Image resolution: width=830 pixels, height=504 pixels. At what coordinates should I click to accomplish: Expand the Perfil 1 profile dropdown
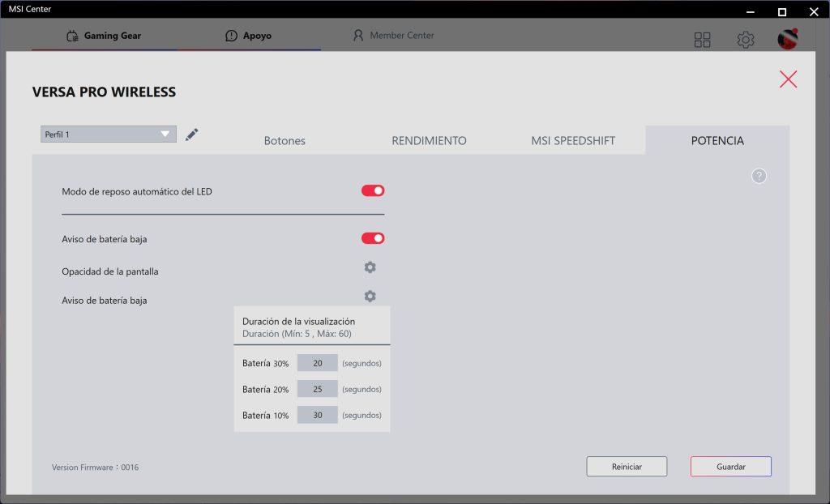point(109,135)
